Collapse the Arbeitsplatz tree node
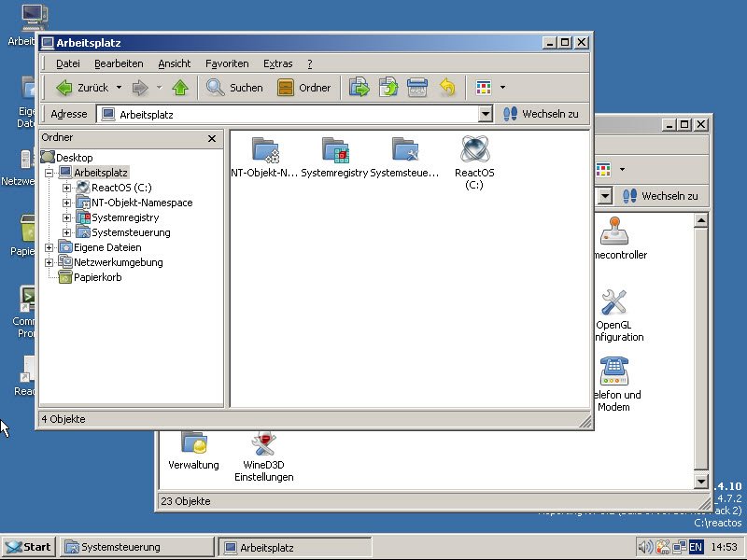Screen dimensions: 747x560 click(x=49, y=173)
